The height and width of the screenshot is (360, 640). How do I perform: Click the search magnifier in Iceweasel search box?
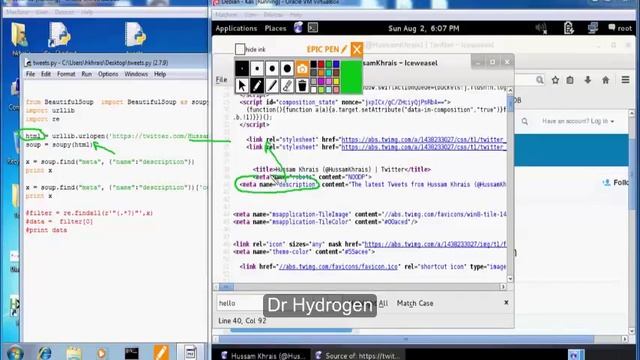click(540, 80)
